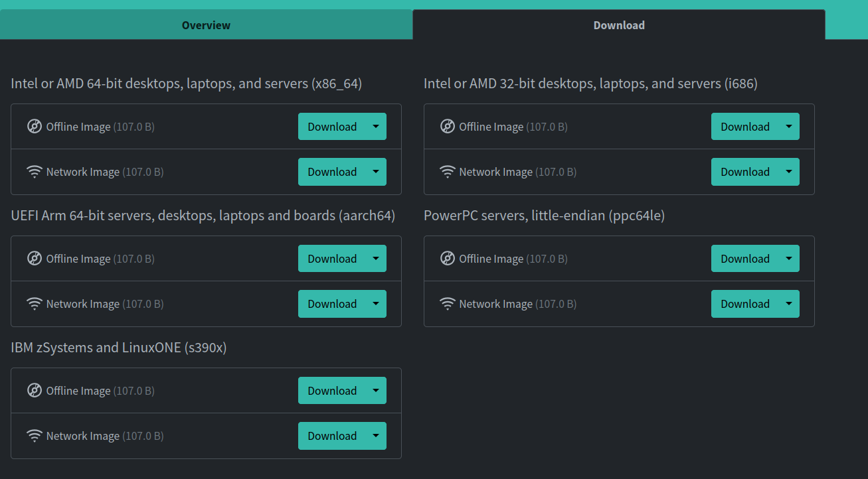Click the i686 Network Image wifi icon

[448, 172]
